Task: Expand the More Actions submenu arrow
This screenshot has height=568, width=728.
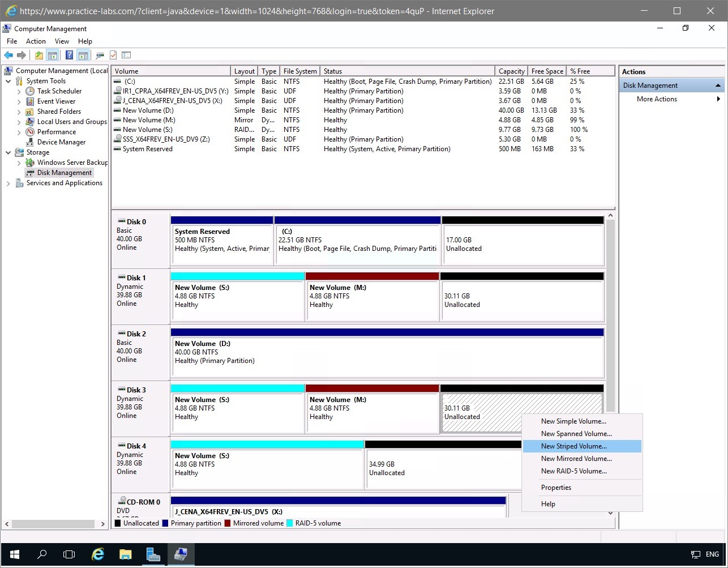Action: [x=718, y=99]
